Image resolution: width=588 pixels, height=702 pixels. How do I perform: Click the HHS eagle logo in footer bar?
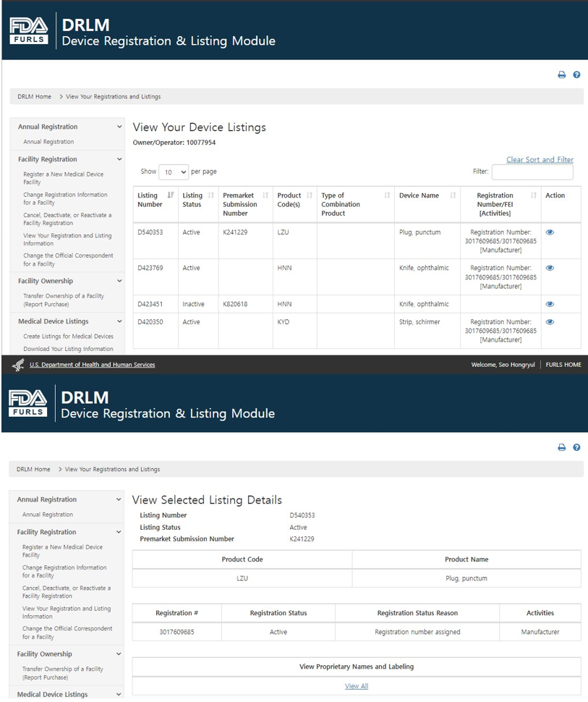18,365
